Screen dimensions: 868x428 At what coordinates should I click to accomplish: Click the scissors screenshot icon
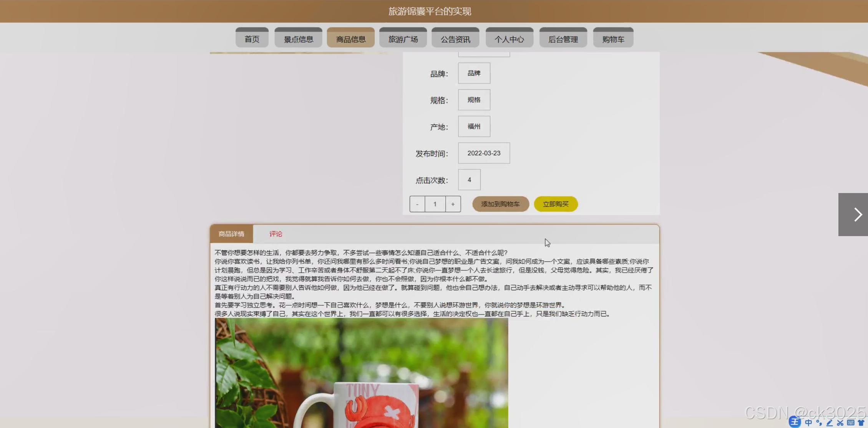pyautogui.click(x=840, y=423)
